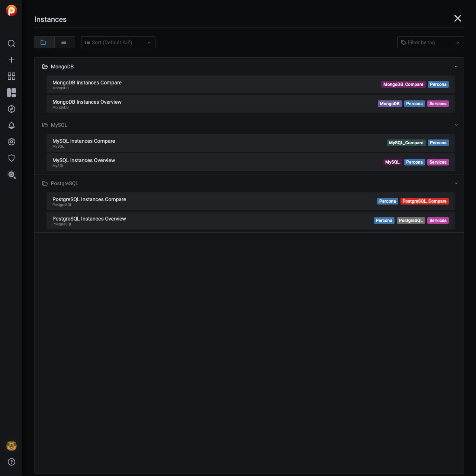Viewport: 476px width, 476px height.
Task: Open the Sort (Default A-Z) dropdown
Action: [118, 42]
